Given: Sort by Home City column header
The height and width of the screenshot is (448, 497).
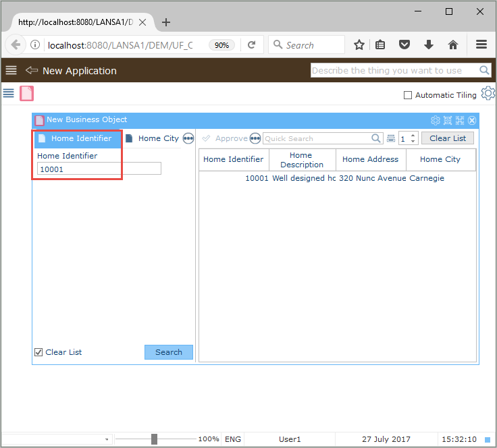Looking at the screenshot, I should [x=440, y=159].
